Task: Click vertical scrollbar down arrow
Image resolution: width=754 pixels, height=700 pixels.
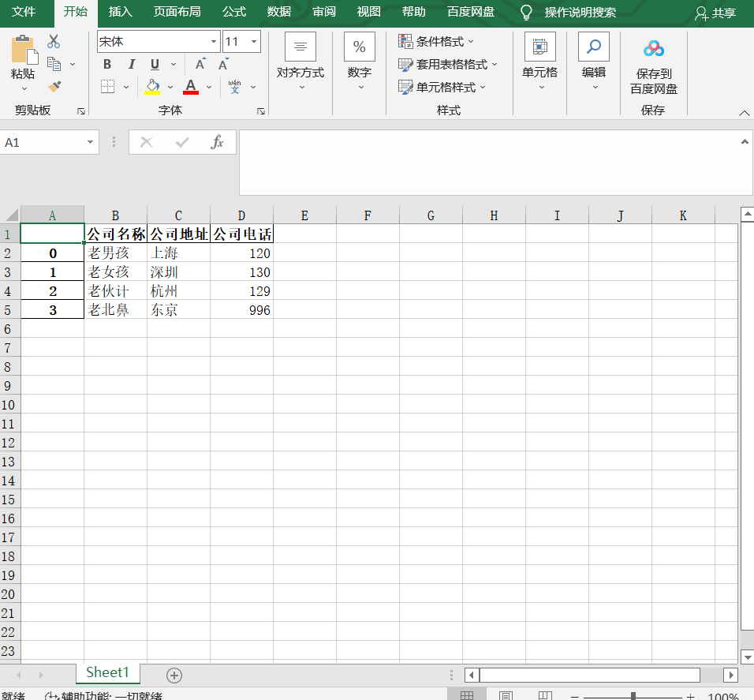Action: [x=747, y=657]
